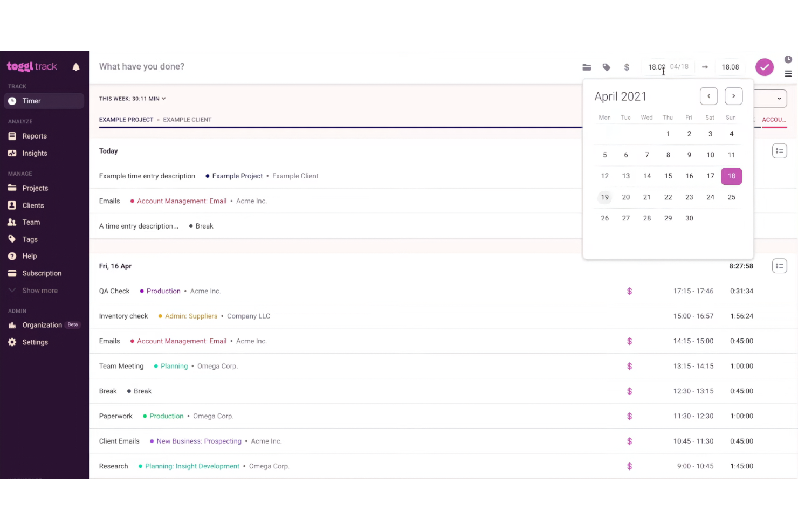The height and width of the screenshot is (532, 798).
Task: Expand the THIS WEEK summary dropdown
Action: point(132,99)
